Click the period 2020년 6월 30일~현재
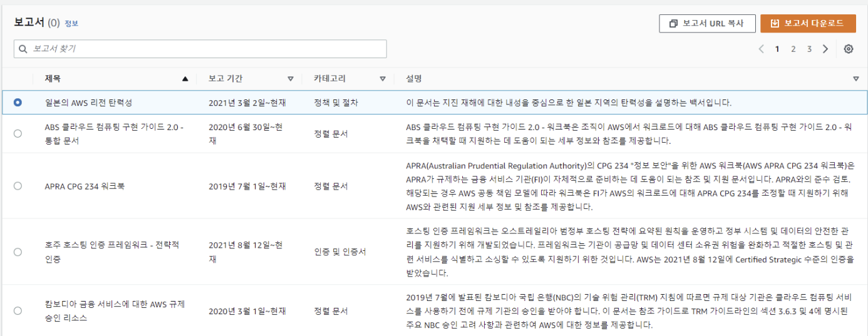This screenshot has height=336, width=868. [245, 133]
